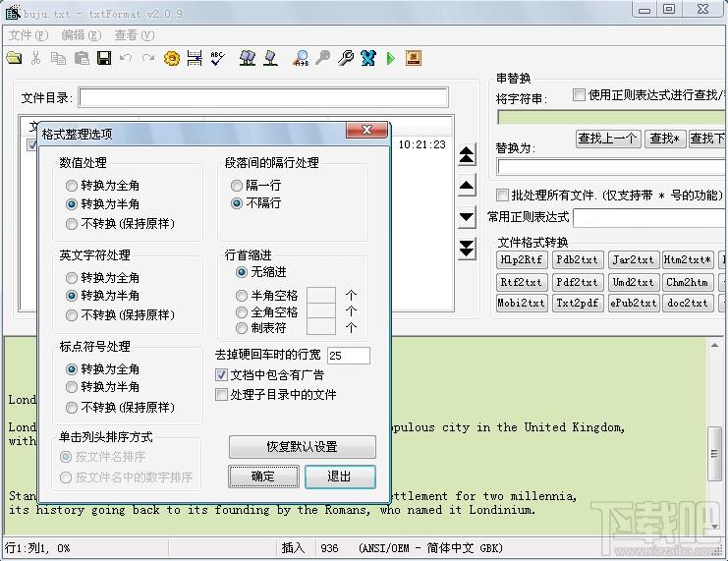The height and width of the screenshot is (561, 728).
Task: Move file to bottom with double-down arrow
Action: 467,248
